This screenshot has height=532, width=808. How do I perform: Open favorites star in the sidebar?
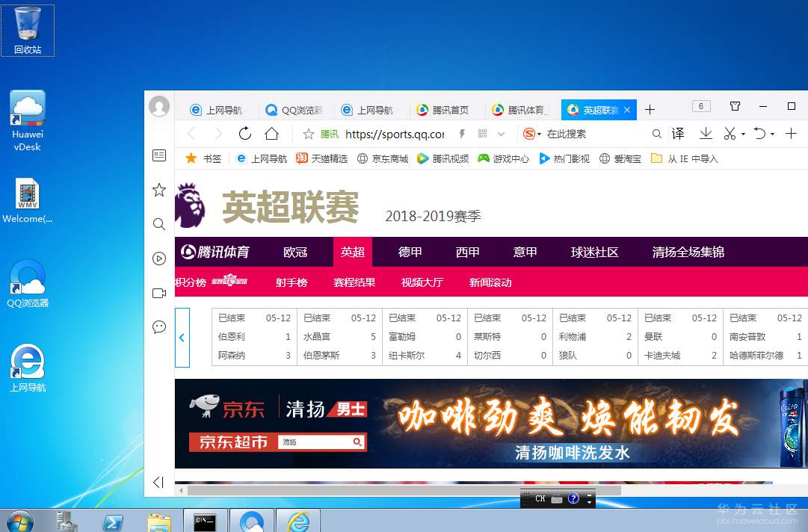click(159, 190)
